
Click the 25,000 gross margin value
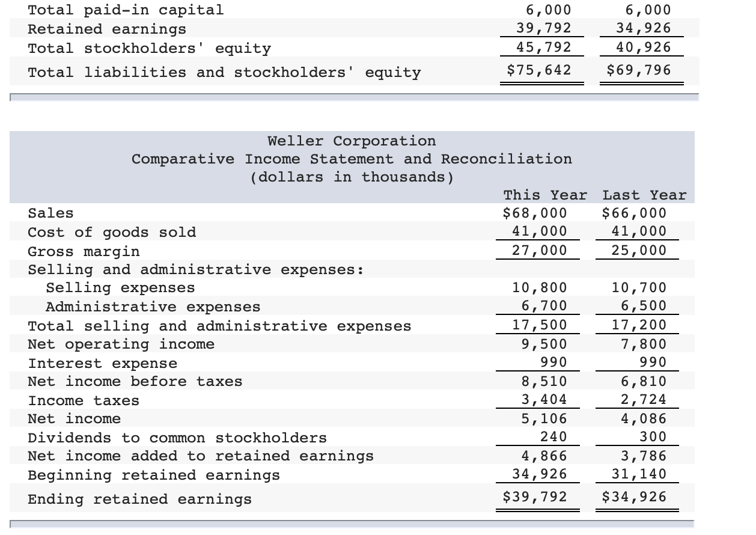pyautogui.click(x=639, y=250)
